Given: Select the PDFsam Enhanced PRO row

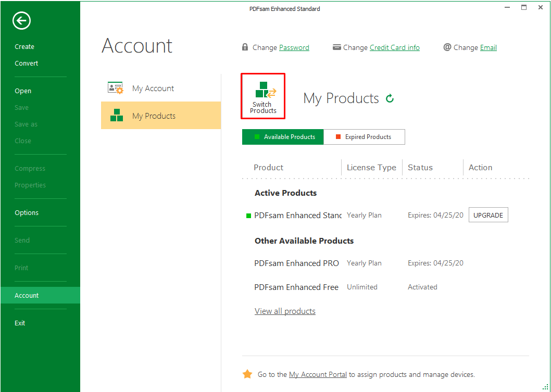Looking at the screenshot, I should click(x=385, y=263).
